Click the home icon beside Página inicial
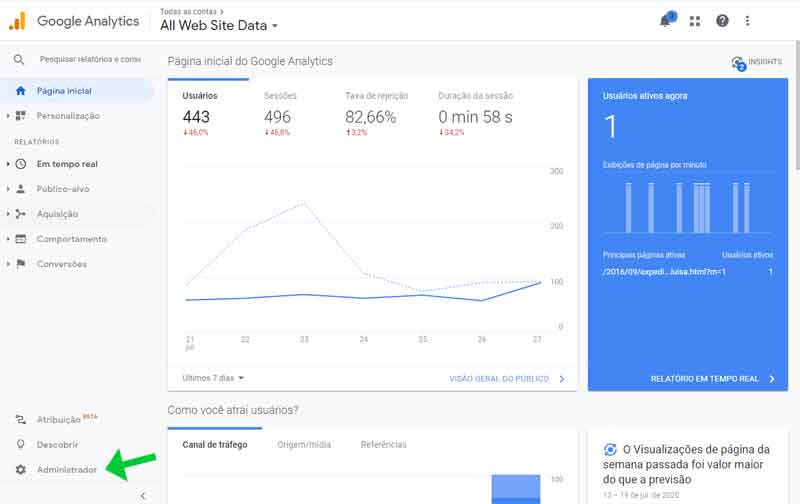The width and height of the screenshot is (800, 504). point(20,91)
